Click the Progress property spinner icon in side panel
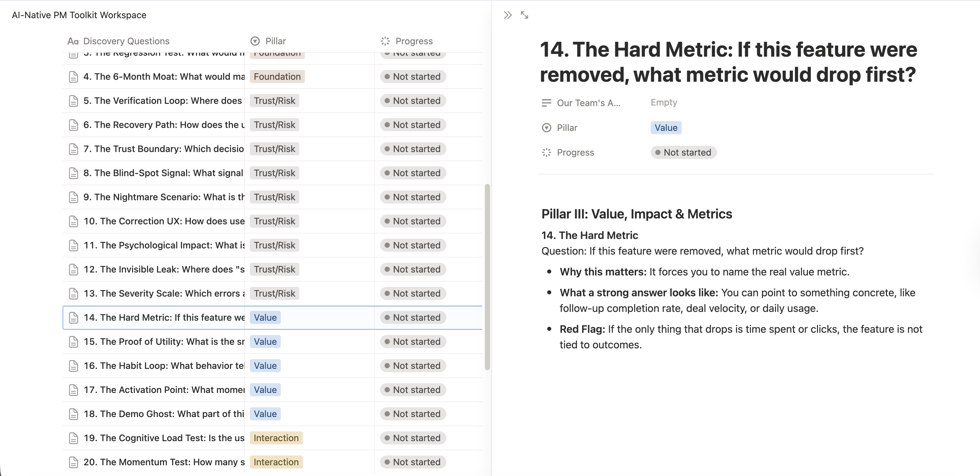980x476 pixels. point(546,152)
